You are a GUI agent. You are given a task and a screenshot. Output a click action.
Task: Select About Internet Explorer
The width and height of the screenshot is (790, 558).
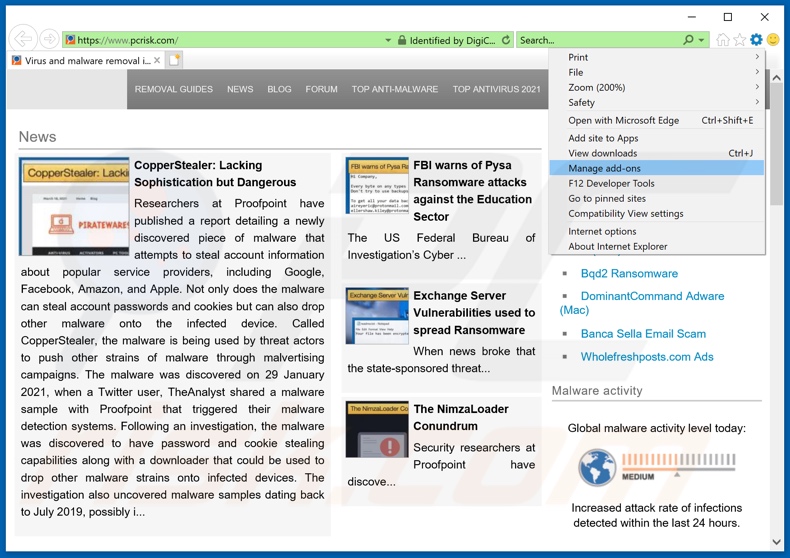tap(657, 246)
